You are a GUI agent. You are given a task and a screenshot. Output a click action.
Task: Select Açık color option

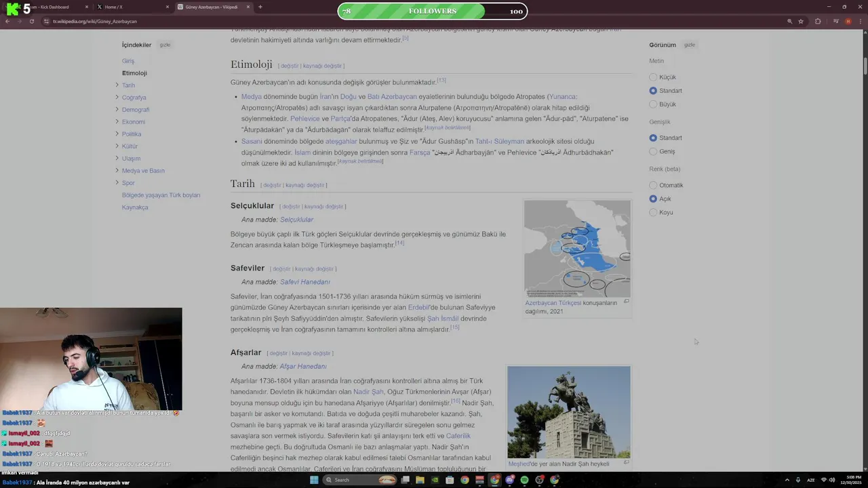pos(653,199)
